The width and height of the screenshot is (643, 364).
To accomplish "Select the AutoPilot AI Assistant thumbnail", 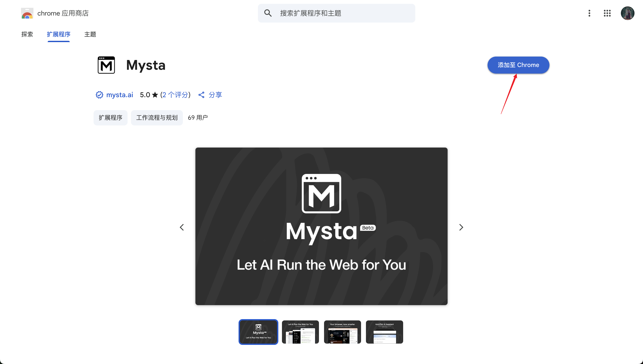I will (384, 332).
